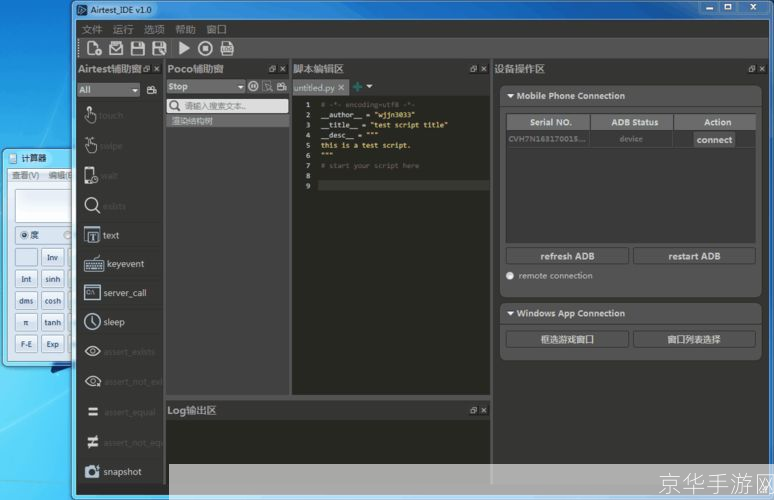
Task: Click tanh button in Calculator
Action: click(x=53, y=323)
